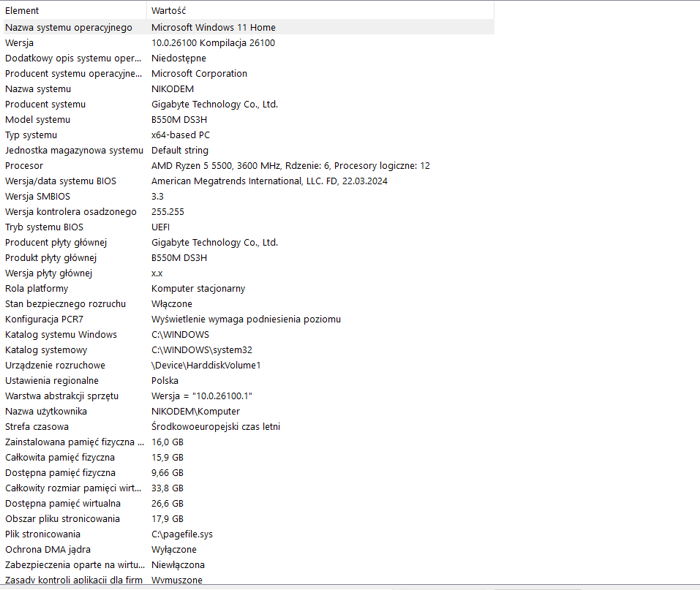This screenshot has height=590, width=700.
Task: Click the 'C:\WINDOWS\system32' value
Action: click(202, 350)
